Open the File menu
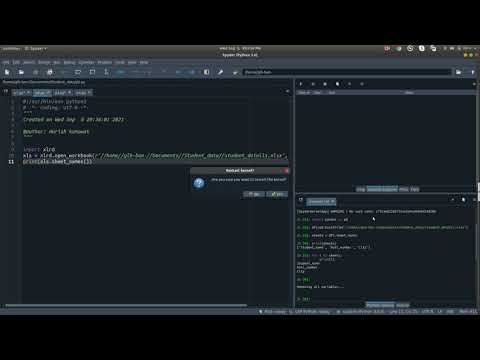 pos(6,62)
